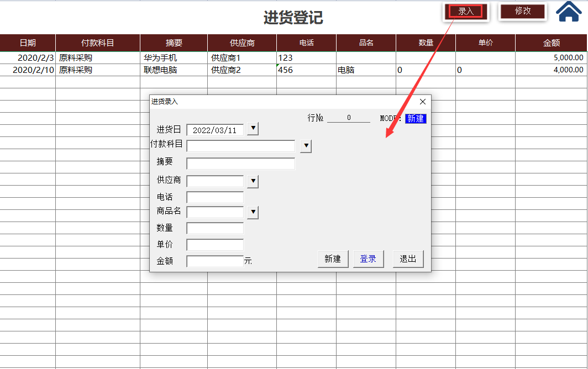
Task: Select the 电话 input field
Action: coord(216,197)
